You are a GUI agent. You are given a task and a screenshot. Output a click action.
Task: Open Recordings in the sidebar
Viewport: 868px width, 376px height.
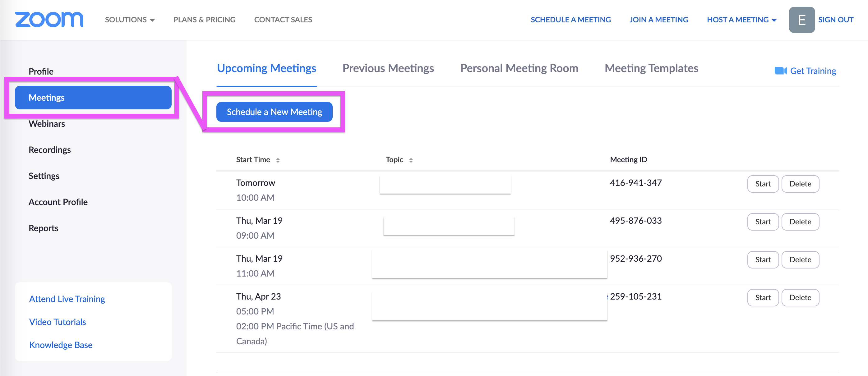click(49, 149)
